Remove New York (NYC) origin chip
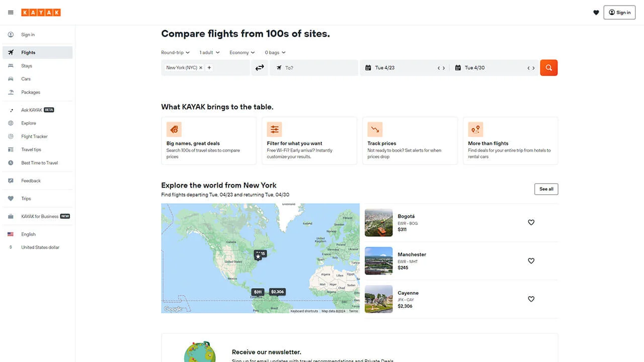644x362 pixels. click(x=201, y=68)
